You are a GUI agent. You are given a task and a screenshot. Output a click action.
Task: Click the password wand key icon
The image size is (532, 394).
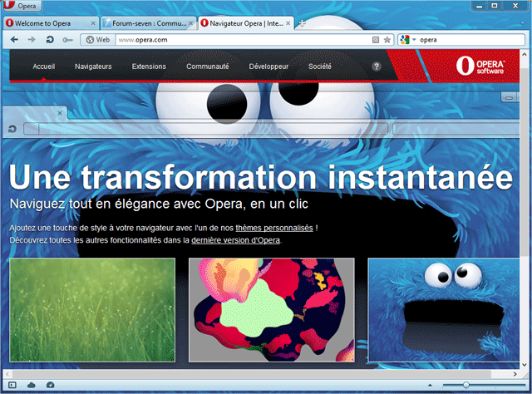pos(68,39)
